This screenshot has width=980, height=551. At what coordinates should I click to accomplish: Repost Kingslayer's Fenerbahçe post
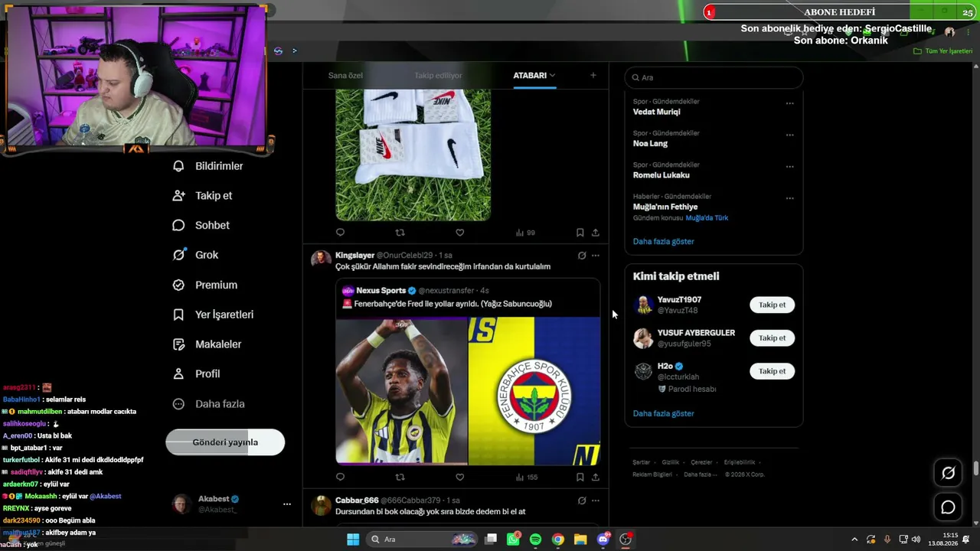400,478
